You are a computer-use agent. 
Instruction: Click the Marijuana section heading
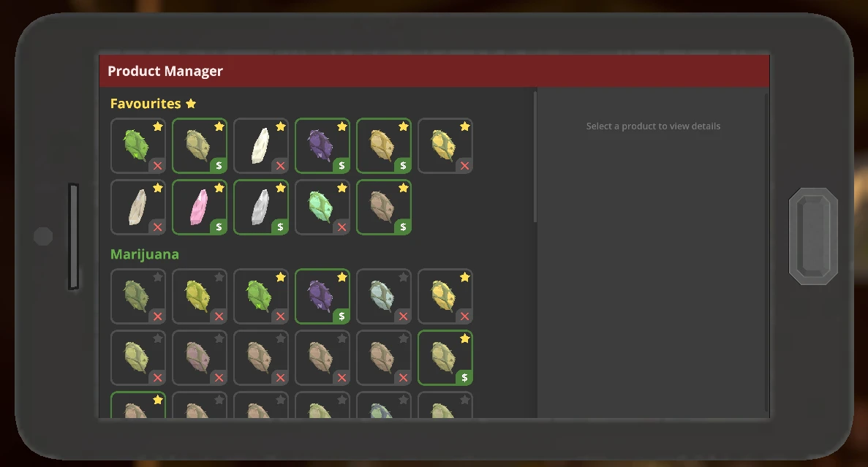click(145, 254)
